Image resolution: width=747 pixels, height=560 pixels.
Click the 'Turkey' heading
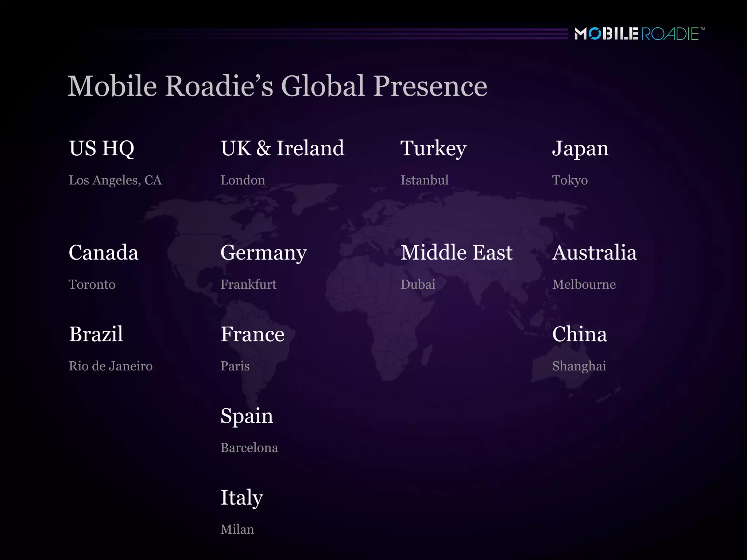[x=433, y=149]
